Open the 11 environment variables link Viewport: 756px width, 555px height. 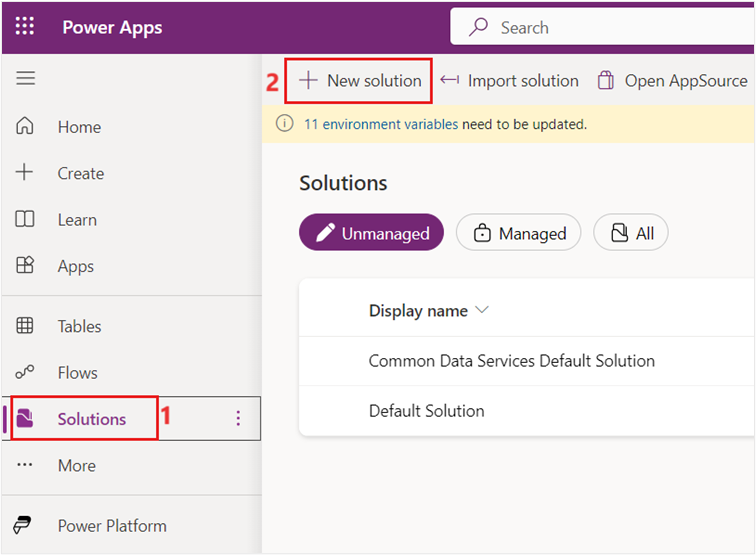381,125
